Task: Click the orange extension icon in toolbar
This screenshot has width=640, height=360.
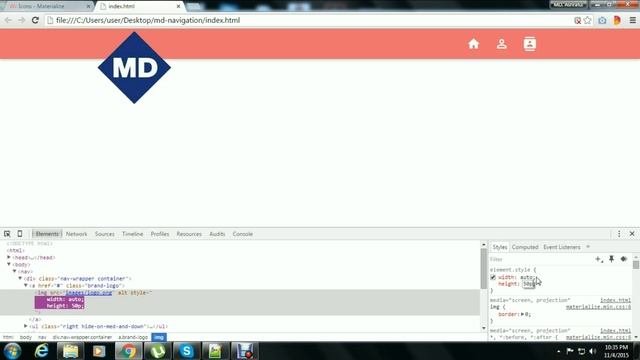Action: pos(617,20)
